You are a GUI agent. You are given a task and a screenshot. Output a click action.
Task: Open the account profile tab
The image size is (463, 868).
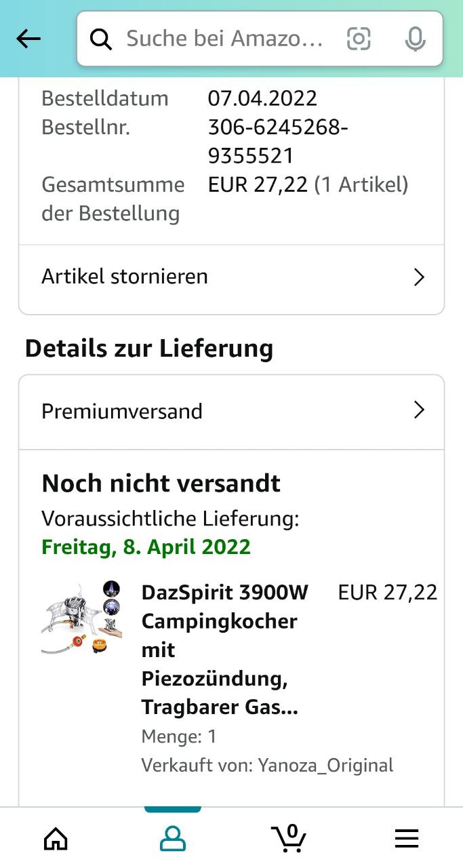tap(173, 840)
